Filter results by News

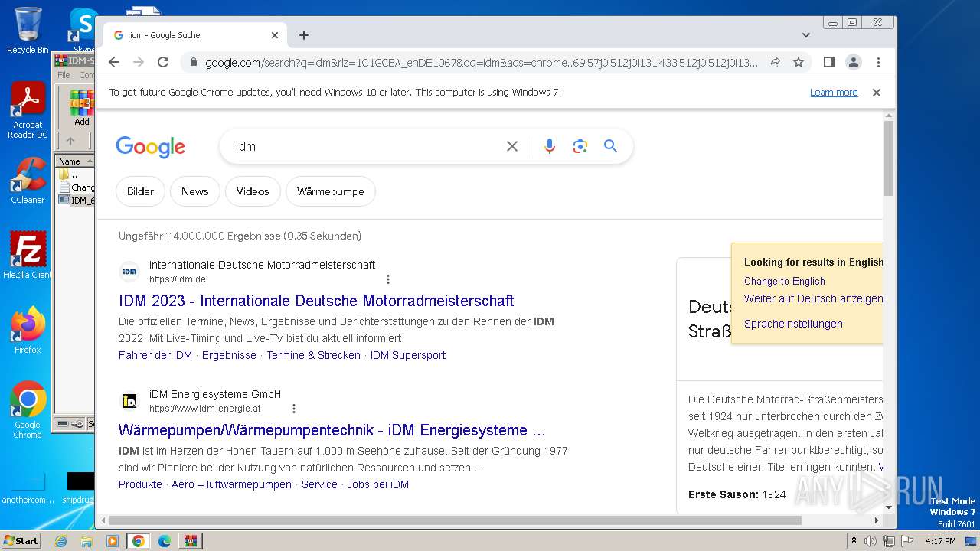[195, 191]
